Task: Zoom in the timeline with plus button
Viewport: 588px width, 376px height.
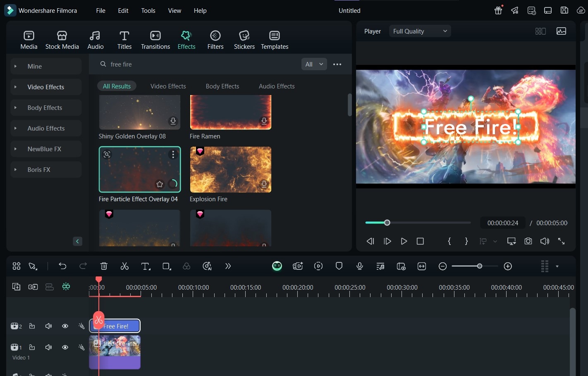Action: coord(508,267)
